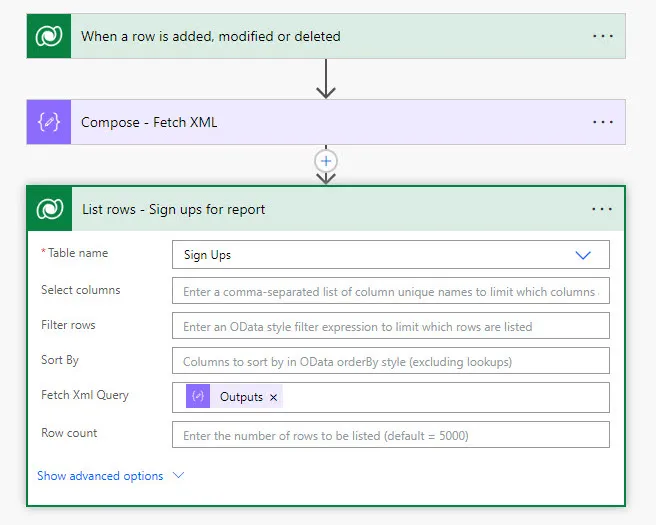Focus the Row count input field
This screenshot has width=656, height=525.
tap(391, 435)
